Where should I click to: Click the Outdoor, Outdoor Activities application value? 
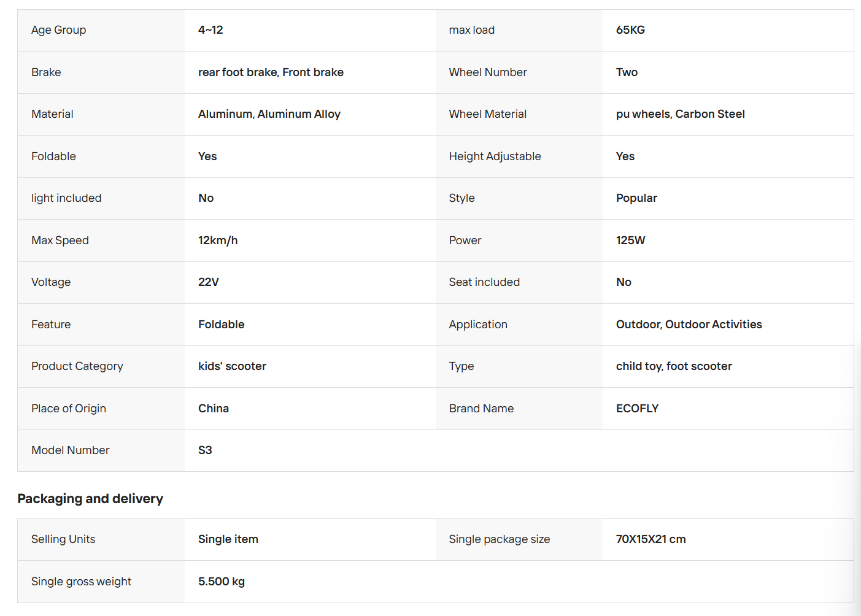689,325
